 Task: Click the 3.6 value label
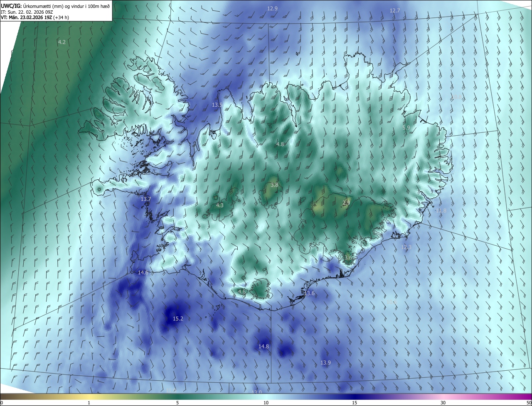click(348, 257)
